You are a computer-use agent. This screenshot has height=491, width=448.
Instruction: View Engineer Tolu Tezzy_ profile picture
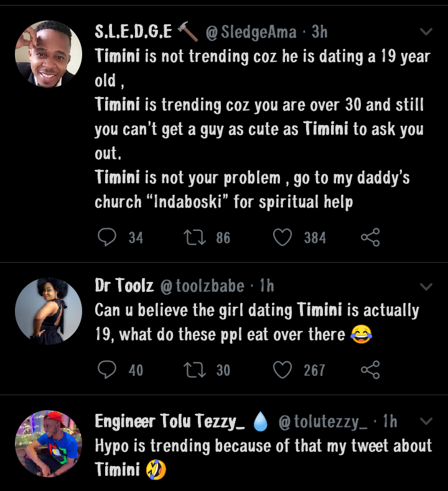(x=48, y=443)
